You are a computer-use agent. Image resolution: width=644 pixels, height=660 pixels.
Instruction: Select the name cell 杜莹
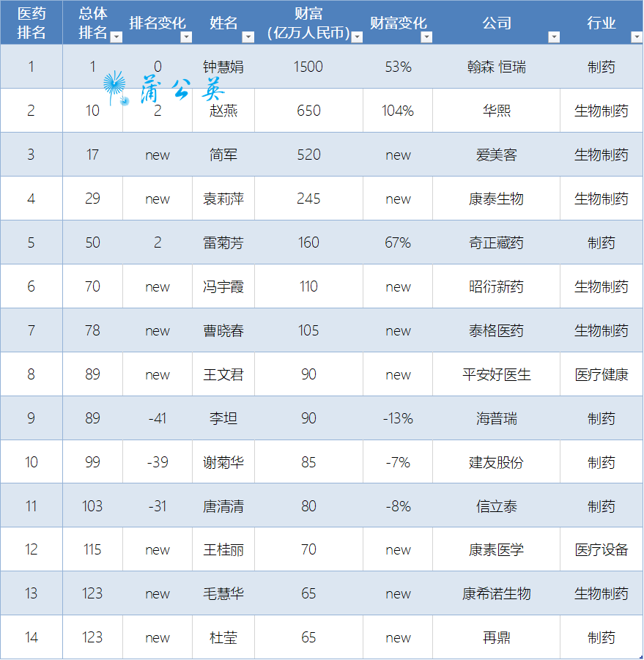click(x=223, y=638)
